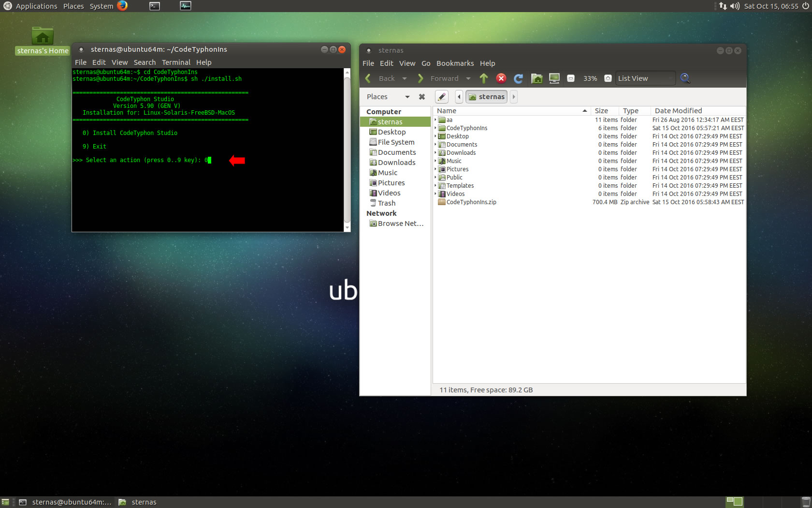The image size is (812, 508).
Task: Open the file manager Bookmarks menu
Action: pyautogui.click(x=455, y=63)
